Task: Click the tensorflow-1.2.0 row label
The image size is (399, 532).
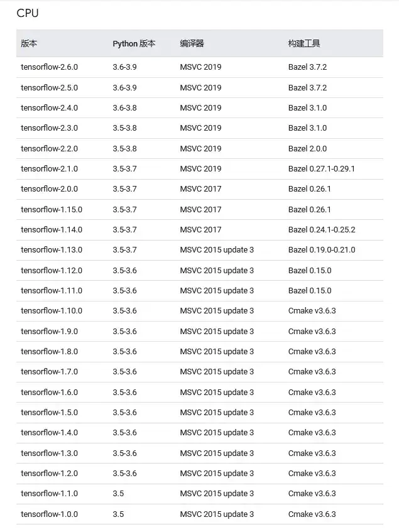Action: [49, 474]
